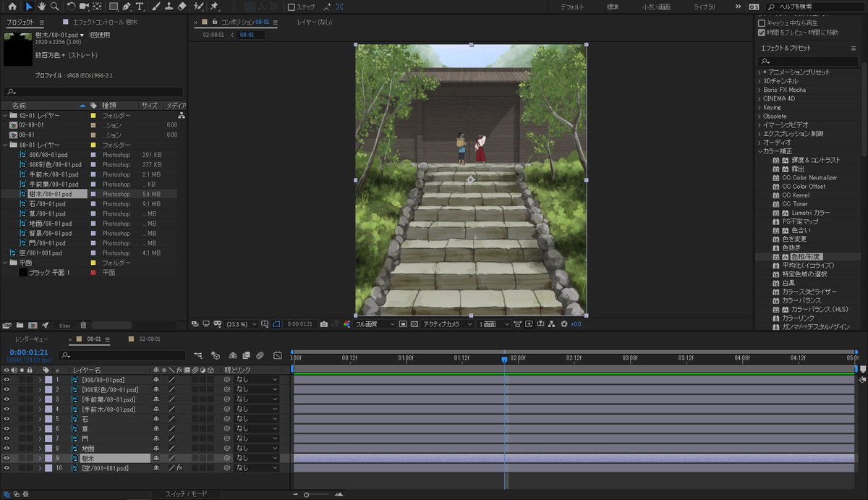This screenshot has height=500, width=868.
Task: Click the reset exposure icon in viewer
Action: tap(563, 324)
